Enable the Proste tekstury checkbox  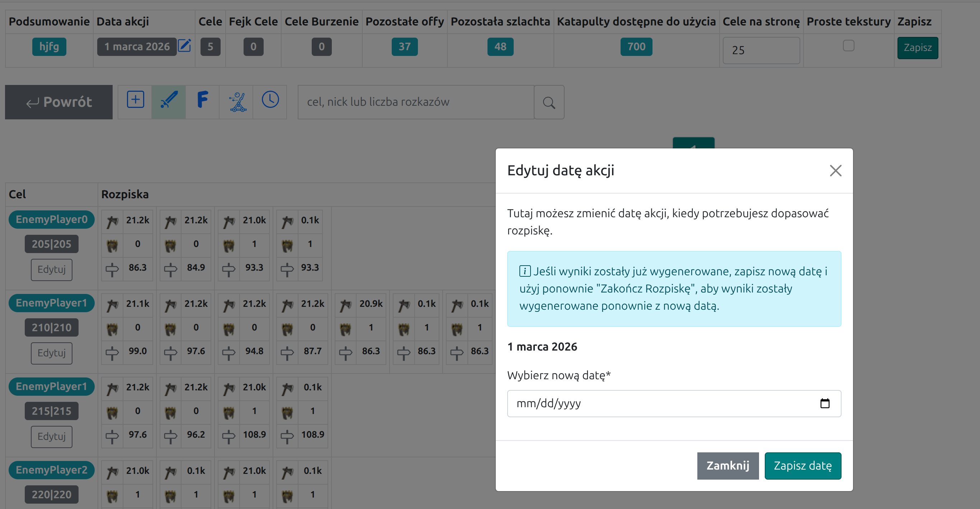(848, 46)
